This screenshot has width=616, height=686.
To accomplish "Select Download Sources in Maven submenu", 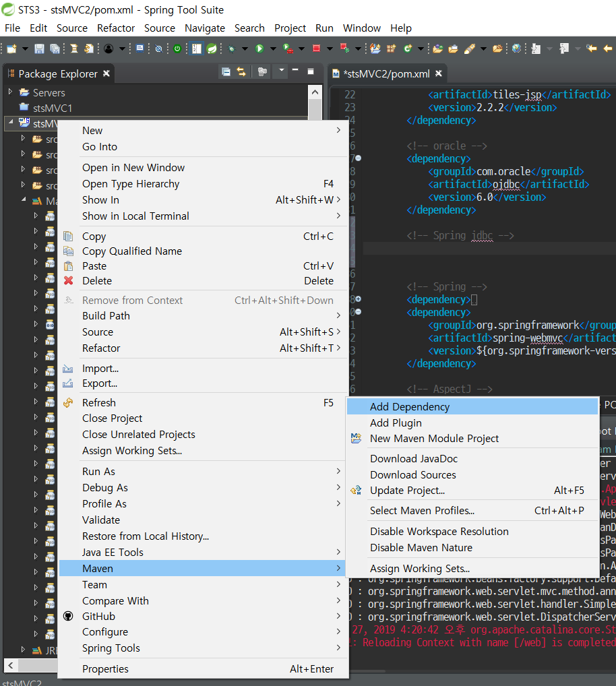I will coord(472,474).
